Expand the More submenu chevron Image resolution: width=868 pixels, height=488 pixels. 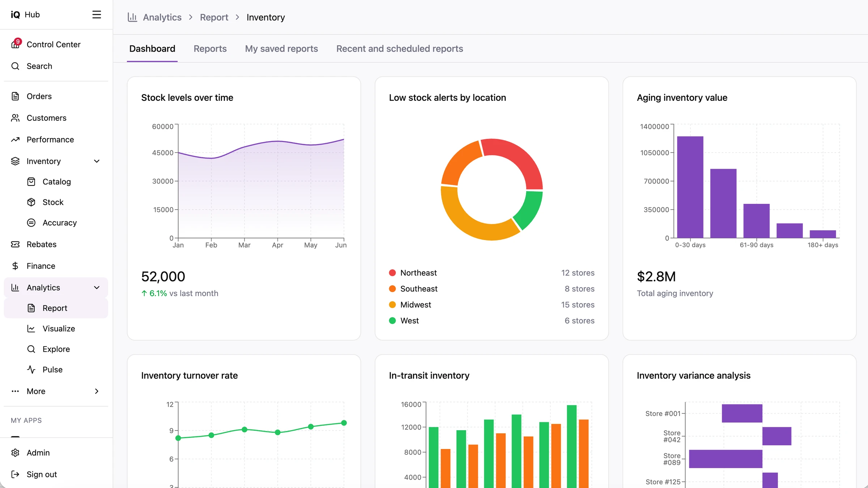tap(97, 391)
